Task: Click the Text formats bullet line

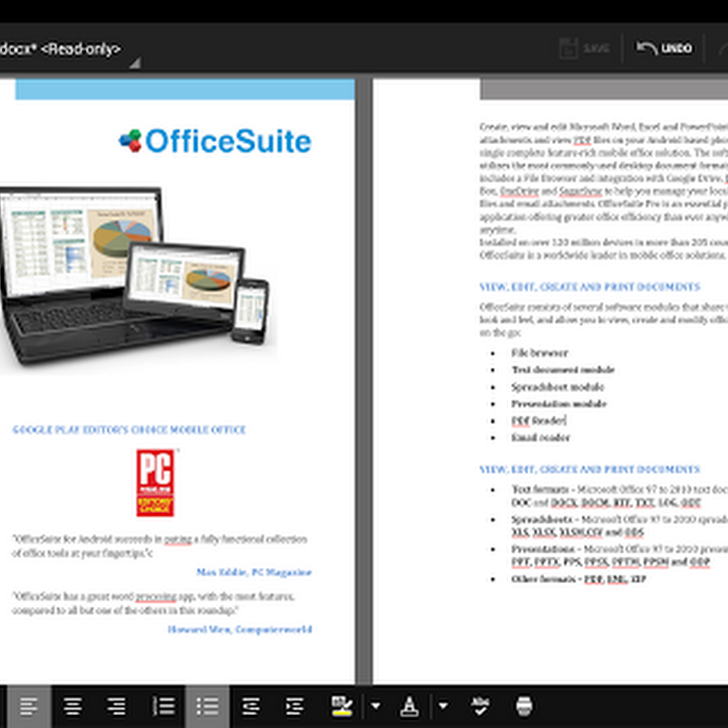Action: pos(620,496)
